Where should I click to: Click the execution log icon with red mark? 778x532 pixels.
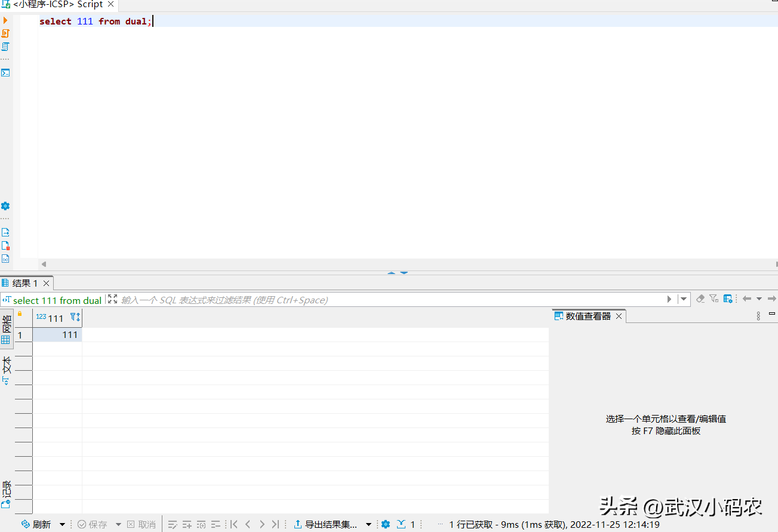[5, 245]
